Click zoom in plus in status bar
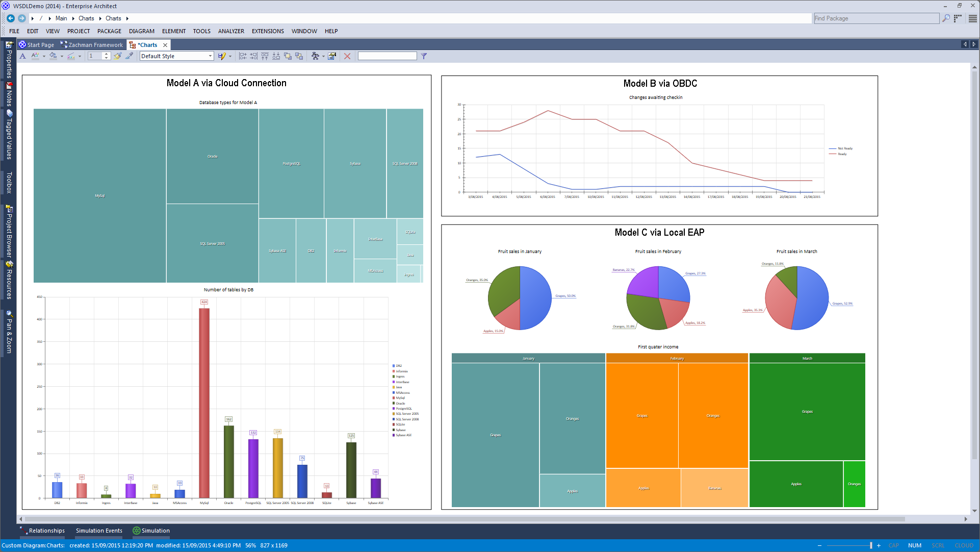 879,545
